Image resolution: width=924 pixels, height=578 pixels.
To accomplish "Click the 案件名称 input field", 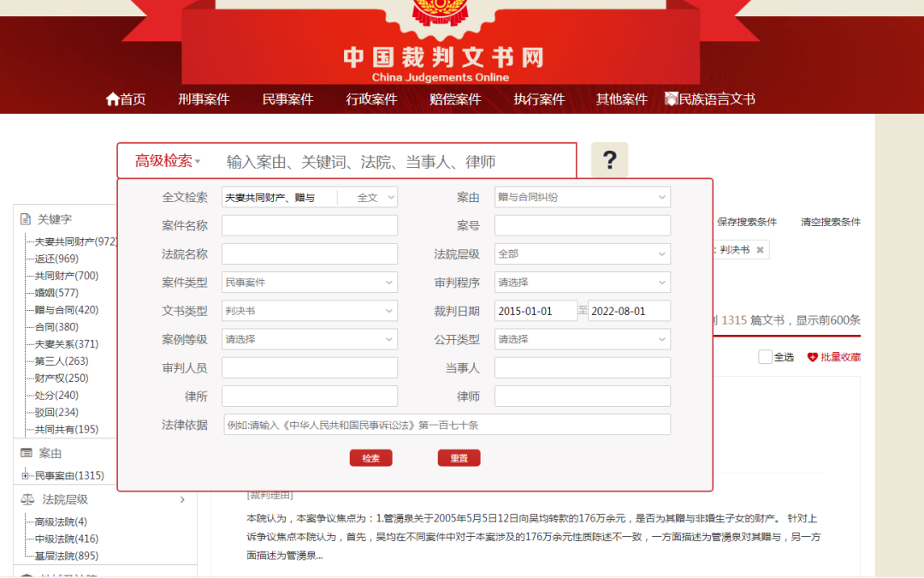I will click(x=310, y=225).
